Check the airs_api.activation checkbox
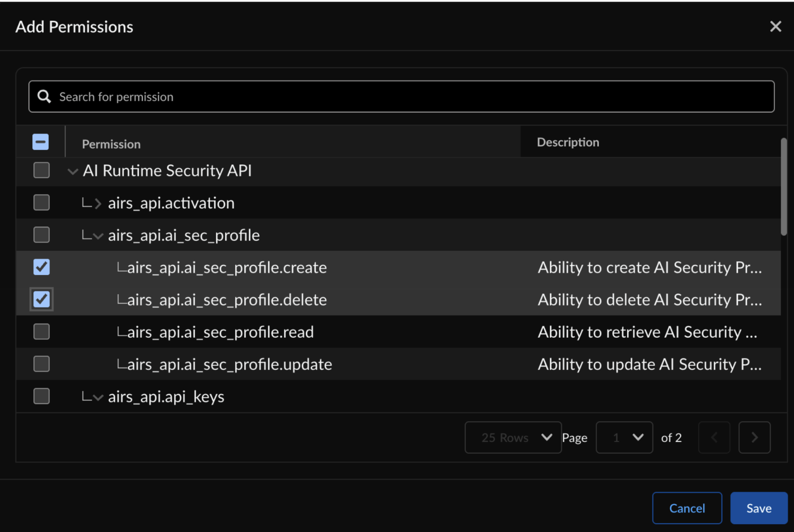 coord(41,202)
